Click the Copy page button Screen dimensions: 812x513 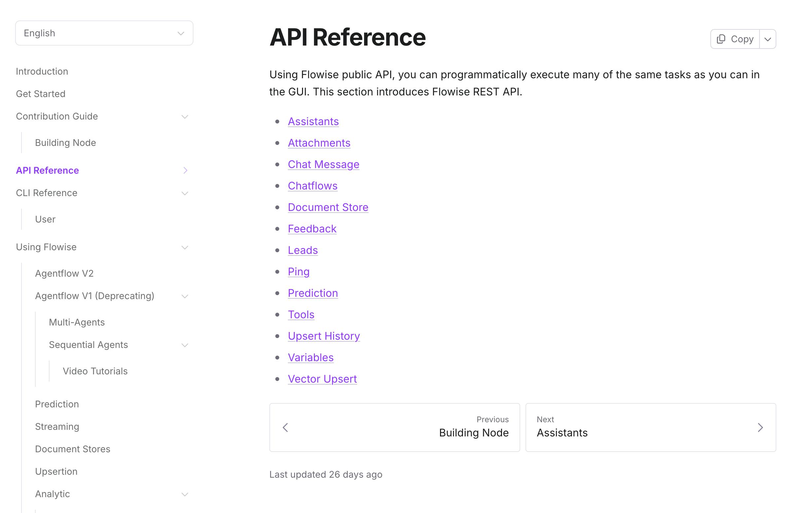pyautogui.click(x=735, y=39)
